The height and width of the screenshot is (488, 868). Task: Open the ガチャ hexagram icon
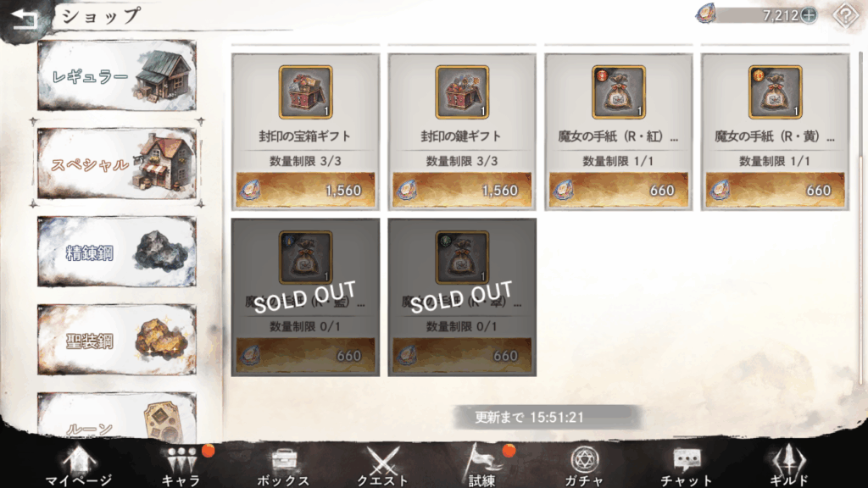pyautogui.click(x=584, y=467)
